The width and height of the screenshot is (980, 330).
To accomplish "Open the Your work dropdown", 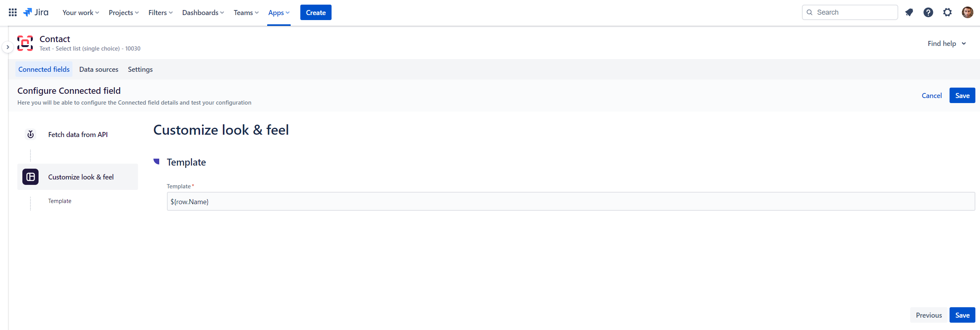I will [x=81, y=13].
